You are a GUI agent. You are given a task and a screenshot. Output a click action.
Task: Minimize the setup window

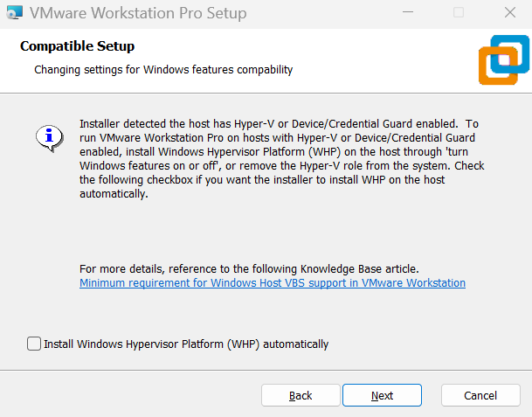[407, 13]
